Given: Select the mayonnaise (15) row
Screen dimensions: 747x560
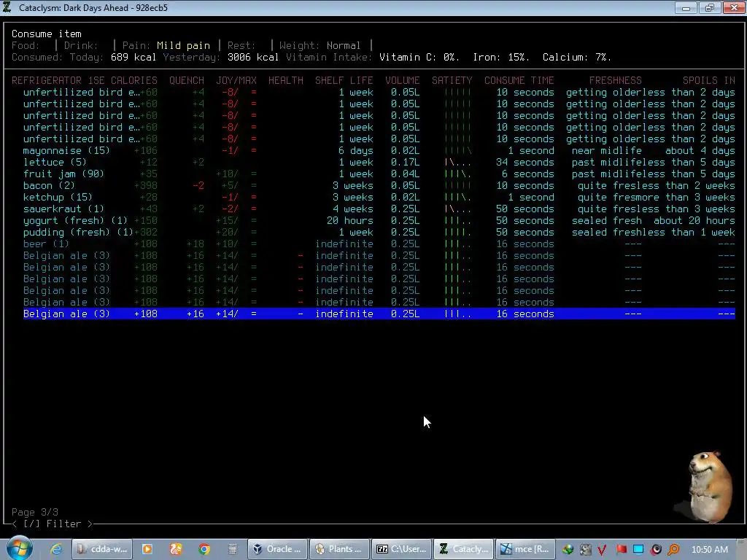Looking at the screenshot, I should pyautogui.click(x=379, y=150).
